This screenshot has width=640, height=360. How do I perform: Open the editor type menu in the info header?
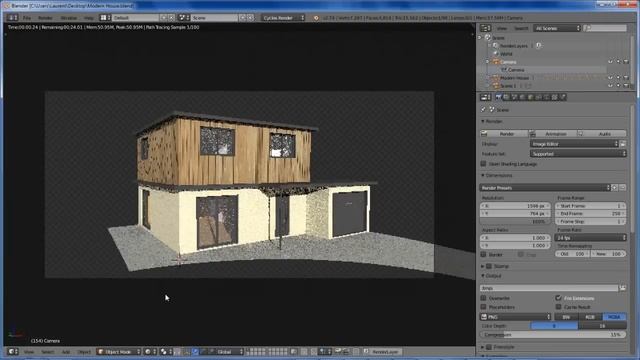point(13,18)
